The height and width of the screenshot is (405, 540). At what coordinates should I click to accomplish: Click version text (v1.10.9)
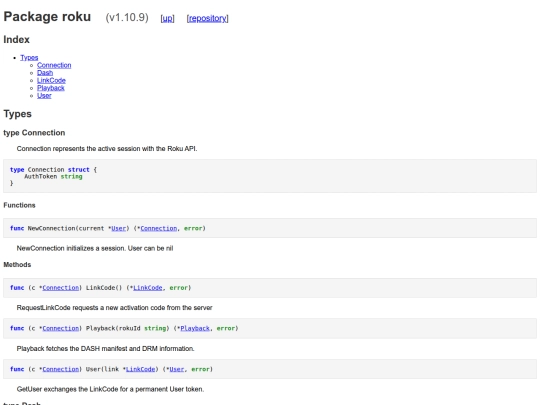tap(127, 18)
